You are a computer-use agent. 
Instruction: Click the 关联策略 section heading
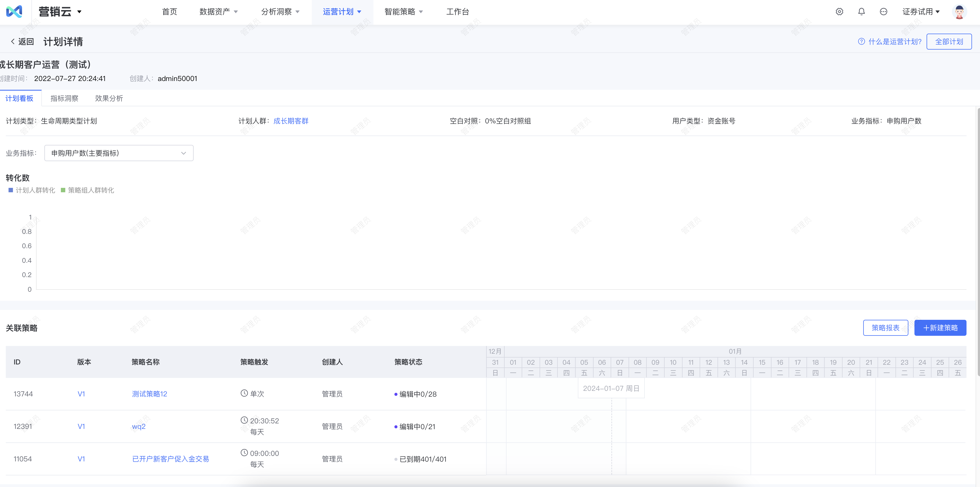[x=22, y=328]
